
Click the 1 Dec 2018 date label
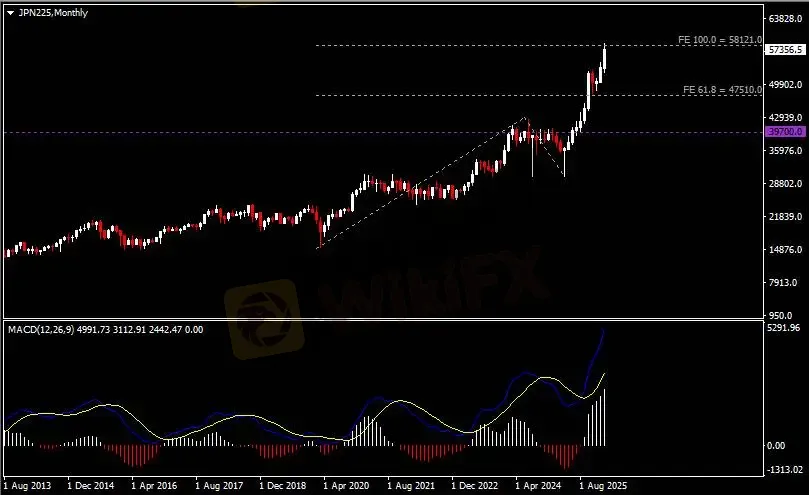[x=283, y=486]
